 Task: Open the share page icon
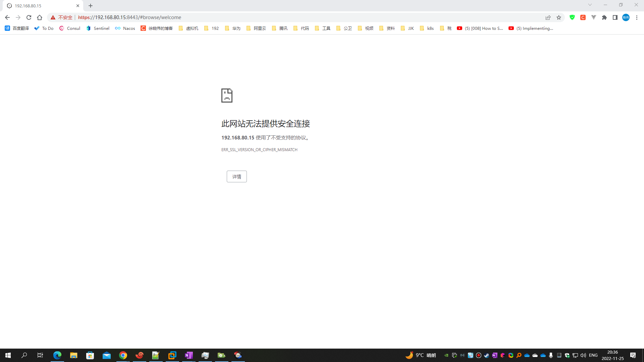[x=548, y=17]
